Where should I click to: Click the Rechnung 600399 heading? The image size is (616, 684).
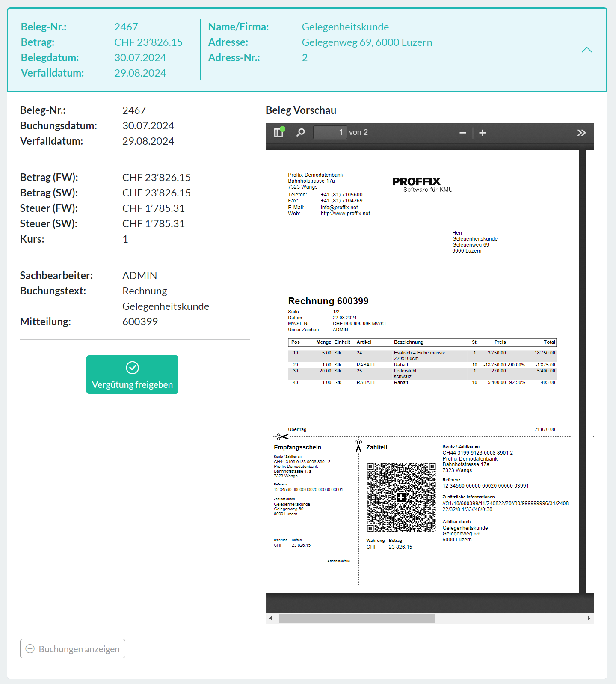point(328,301)
